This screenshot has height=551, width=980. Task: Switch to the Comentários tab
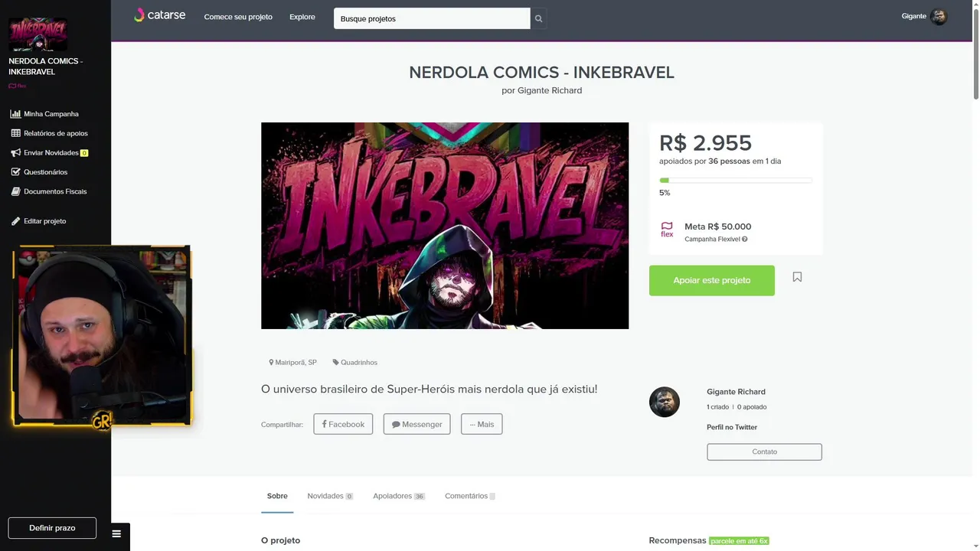[x=469, y=496]
